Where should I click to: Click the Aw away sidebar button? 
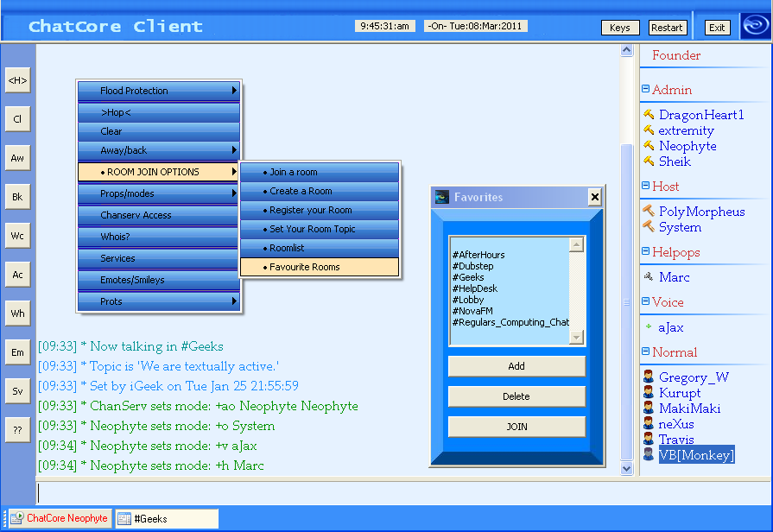click(18, 158)
